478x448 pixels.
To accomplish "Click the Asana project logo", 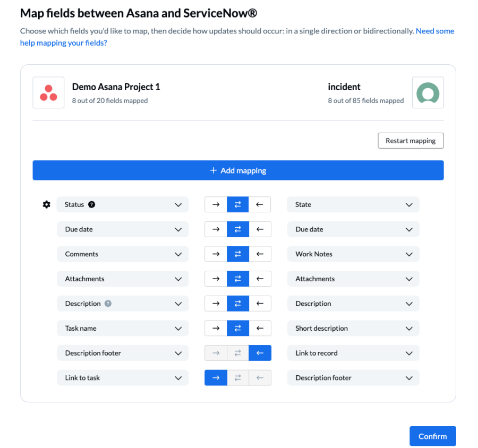I will pos(48,92).
